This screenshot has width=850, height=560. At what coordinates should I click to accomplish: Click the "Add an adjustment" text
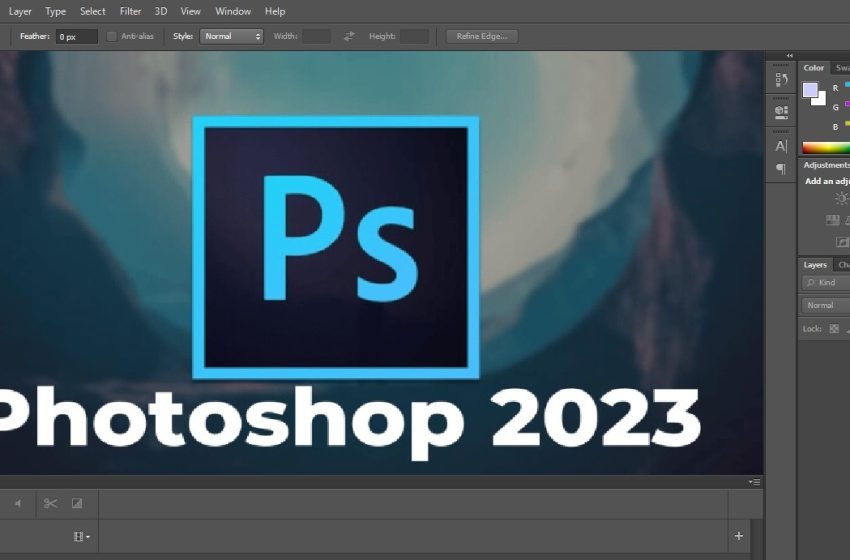tap(827, 181)
